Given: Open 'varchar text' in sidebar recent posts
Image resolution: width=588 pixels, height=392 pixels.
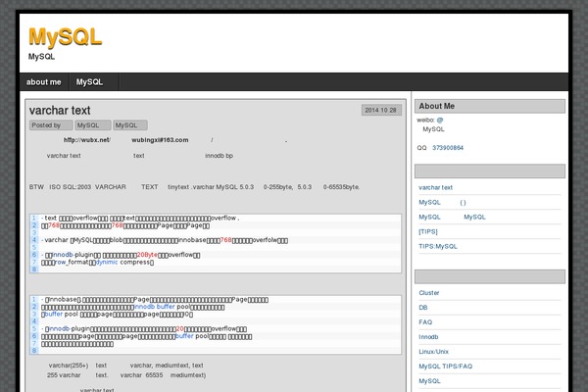Looking at the screenshot, I should pyautogui.click(x=435, y=187).
